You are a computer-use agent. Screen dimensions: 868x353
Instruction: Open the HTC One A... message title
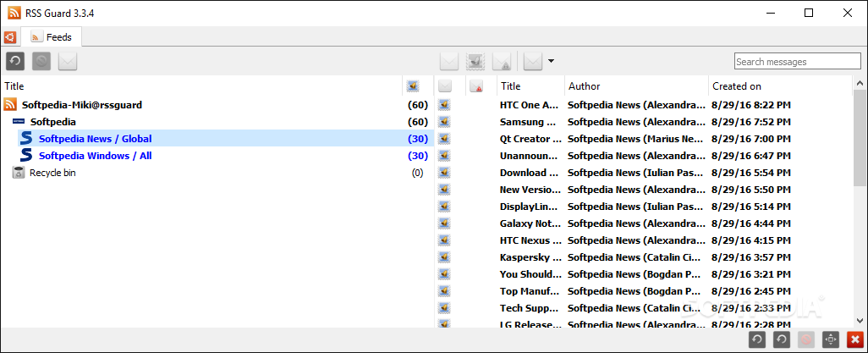pyautogui.click(x=530, y=105)
